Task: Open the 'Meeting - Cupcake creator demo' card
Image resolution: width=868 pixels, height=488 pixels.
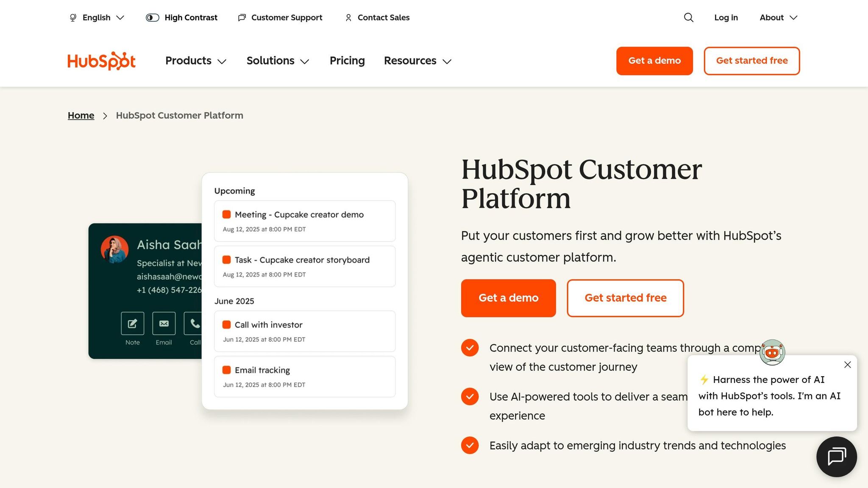Action: [305, 221]
